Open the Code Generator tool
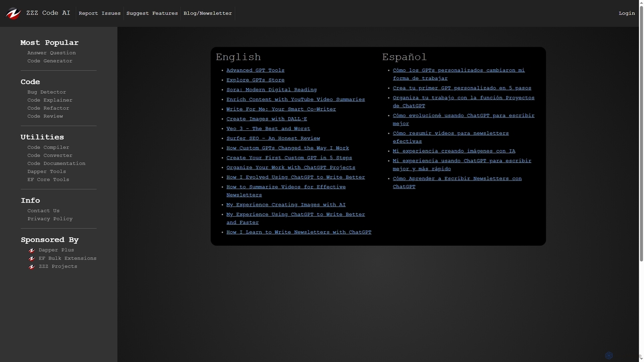644x362 pixels. 50,61
